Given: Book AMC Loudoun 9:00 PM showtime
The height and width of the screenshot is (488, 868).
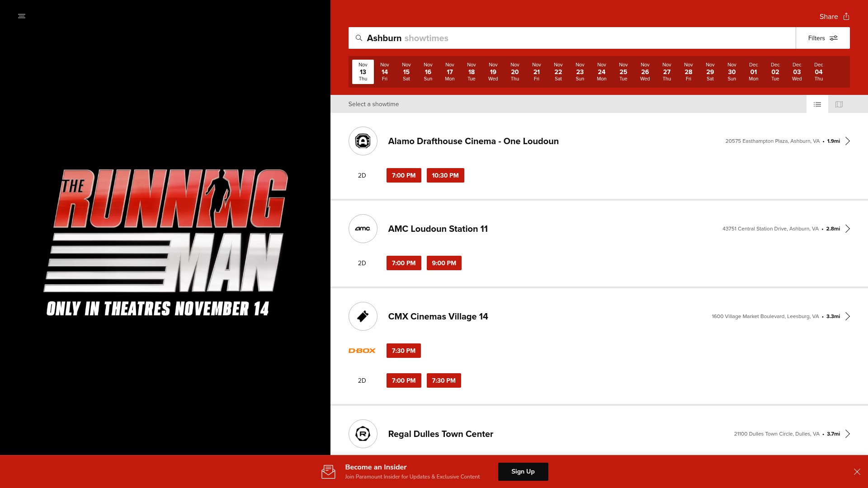Looking at the screenshot, I should coord(444,263).
